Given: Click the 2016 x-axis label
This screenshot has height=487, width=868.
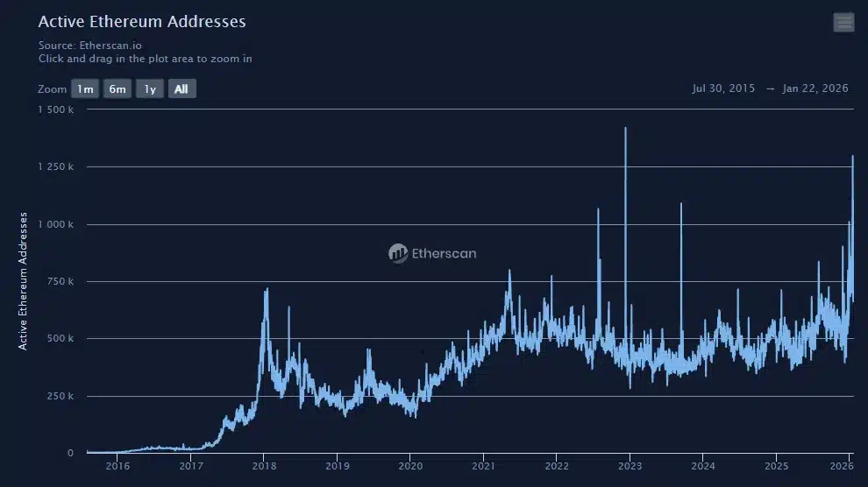Looking at the screenshot, I should pyautogui.click(x=117, y=466).
